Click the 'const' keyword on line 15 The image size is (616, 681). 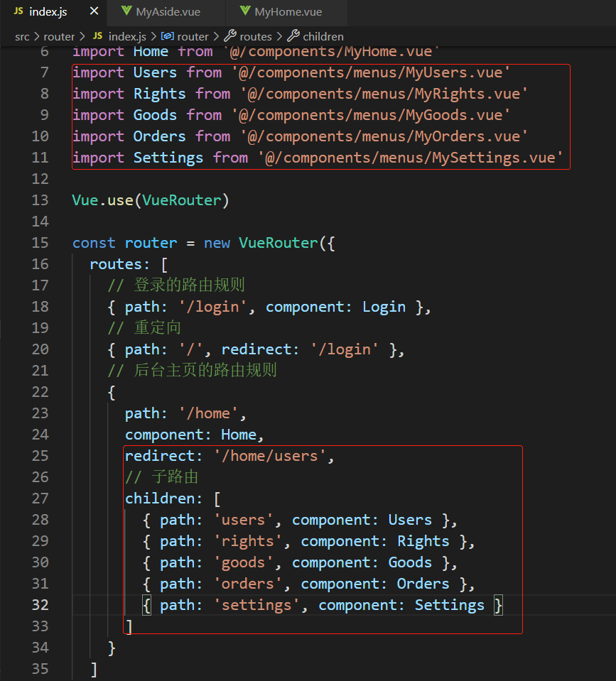[94, 243]
